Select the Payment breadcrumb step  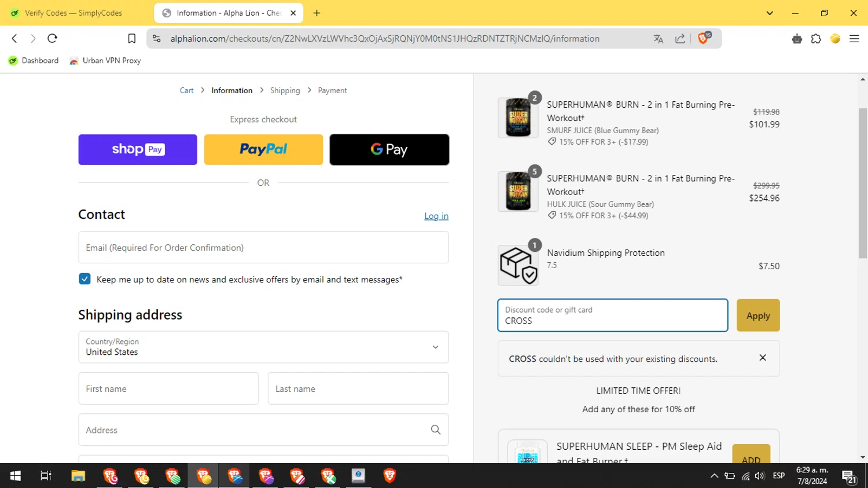(332, 90)
